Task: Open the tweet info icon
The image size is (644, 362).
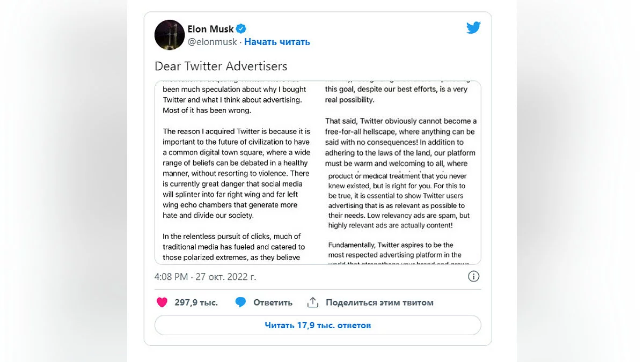Action: 473,277
